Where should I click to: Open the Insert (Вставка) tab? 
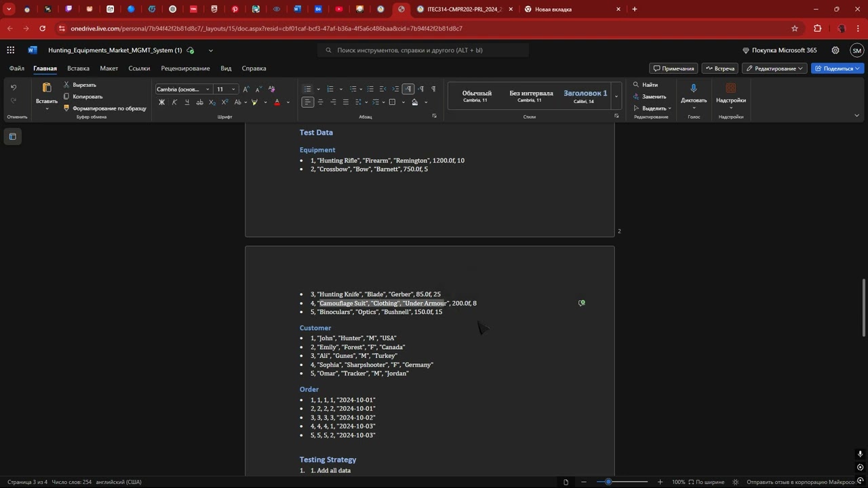[79, 68]
